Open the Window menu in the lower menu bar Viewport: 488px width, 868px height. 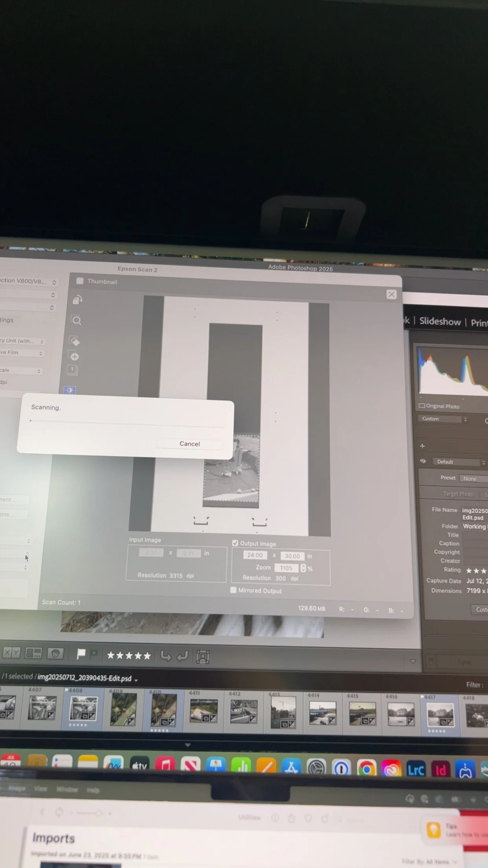pos(67,789)
